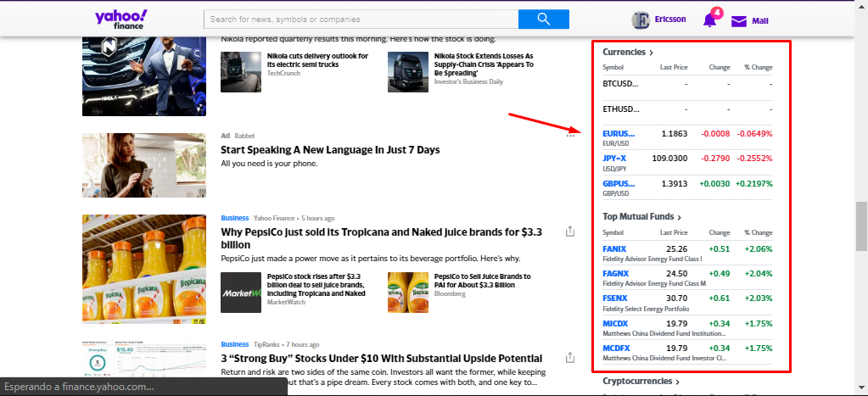
Task: Open the three-dot menu on the Babbel ad
Action: 570,136
